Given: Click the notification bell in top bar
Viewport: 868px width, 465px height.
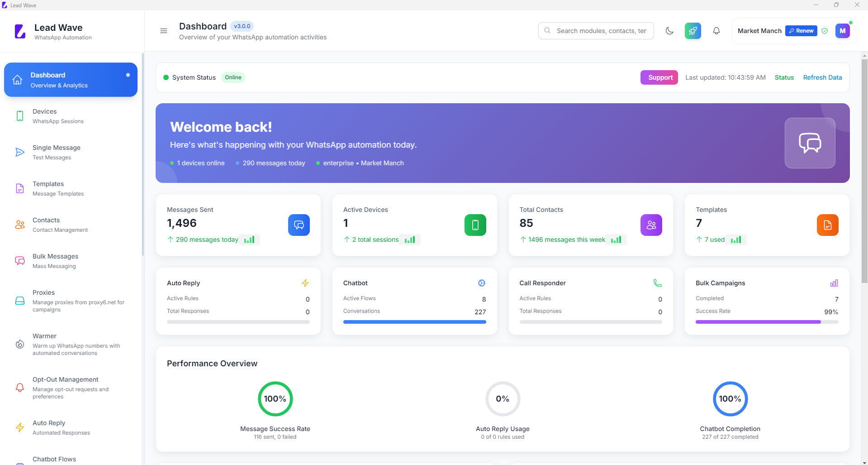Looking at the screenshot, I should point(716,30).
